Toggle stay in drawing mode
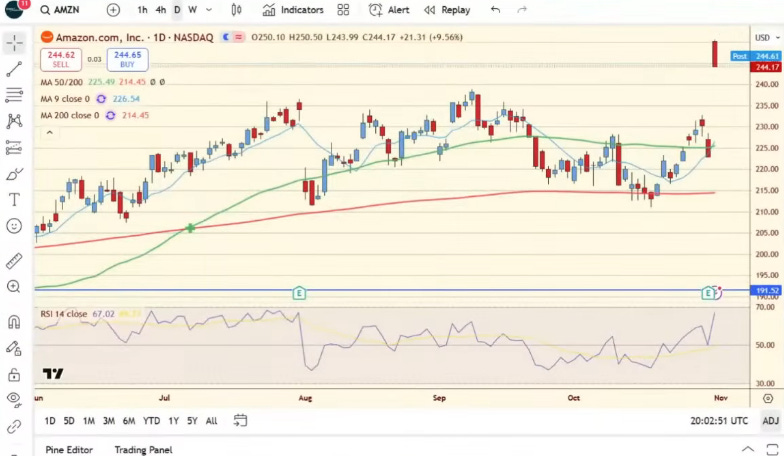The image size is (784, 456). (x=14, y=348)
